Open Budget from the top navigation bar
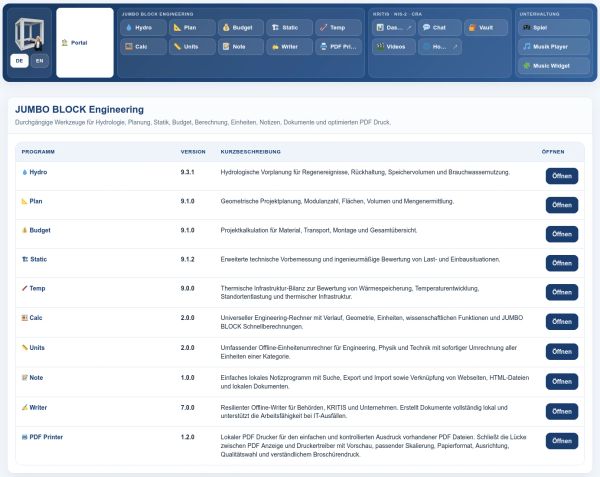The width and height of the screenshot is (600, 477). (x=241, y=28)
